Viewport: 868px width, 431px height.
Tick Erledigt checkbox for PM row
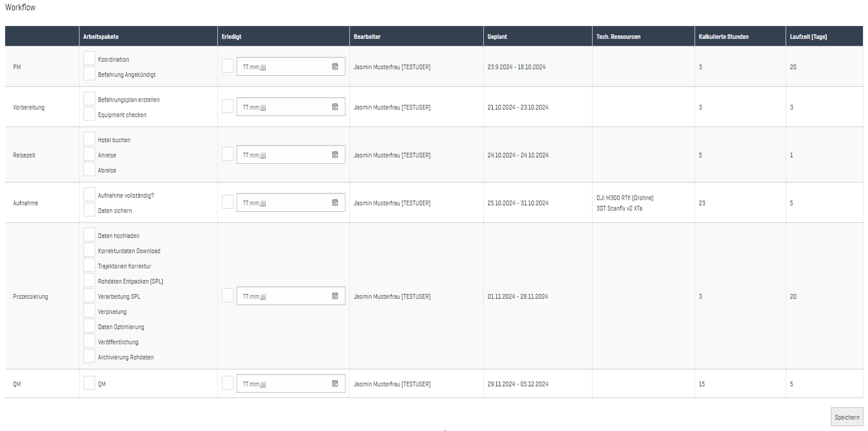pyautogui.click(x=228, y=66)
